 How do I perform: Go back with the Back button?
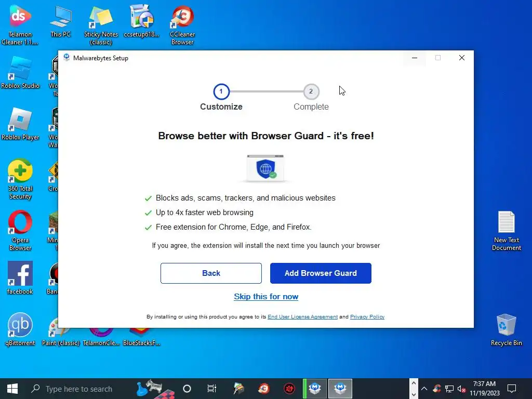(211, 273)
